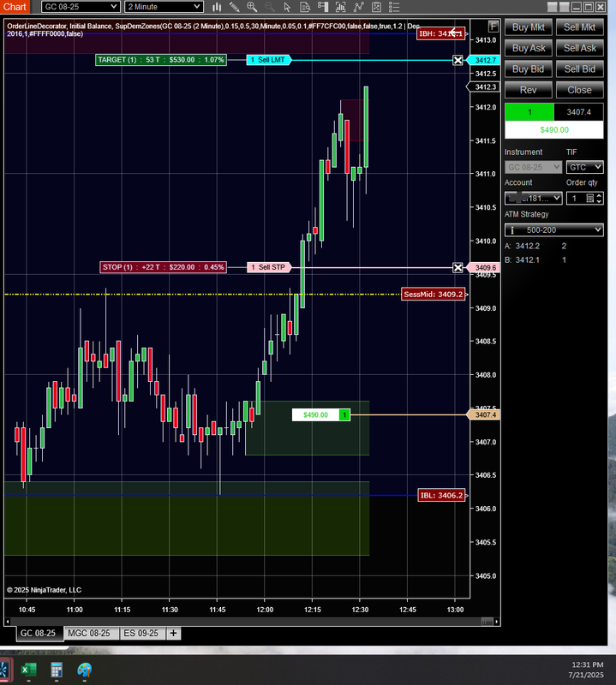This screenshot has height=685, width=616.
Task: Open the 2 Minute interval dropdown
Action: tap(164, 7)
